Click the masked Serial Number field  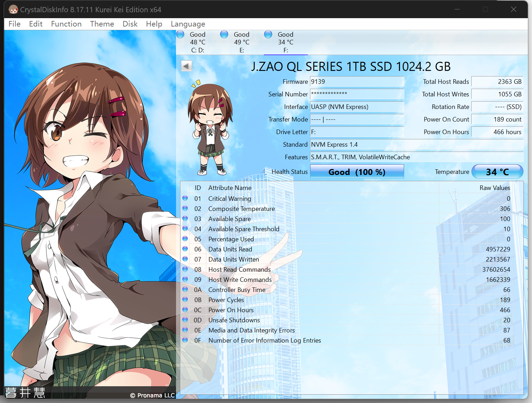point(357,94)
